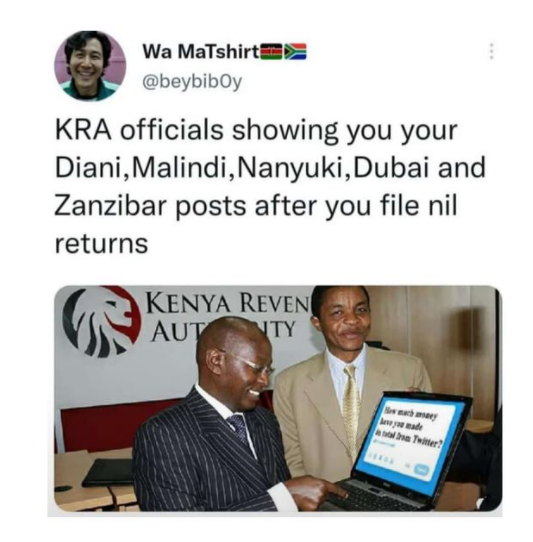Click the @beybib0y handle

click(192, 82)
